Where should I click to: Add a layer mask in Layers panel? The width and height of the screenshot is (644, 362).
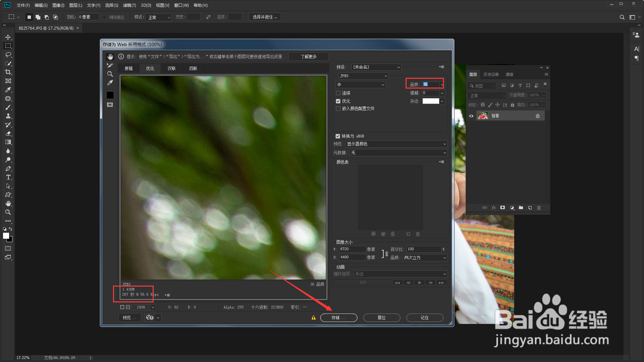coord(502,208)
